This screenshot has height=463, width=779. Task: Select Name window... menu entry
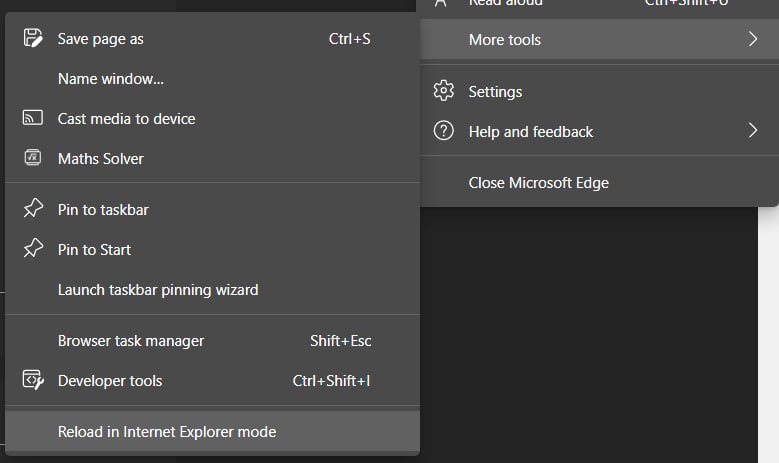click(x=213, y=78)
